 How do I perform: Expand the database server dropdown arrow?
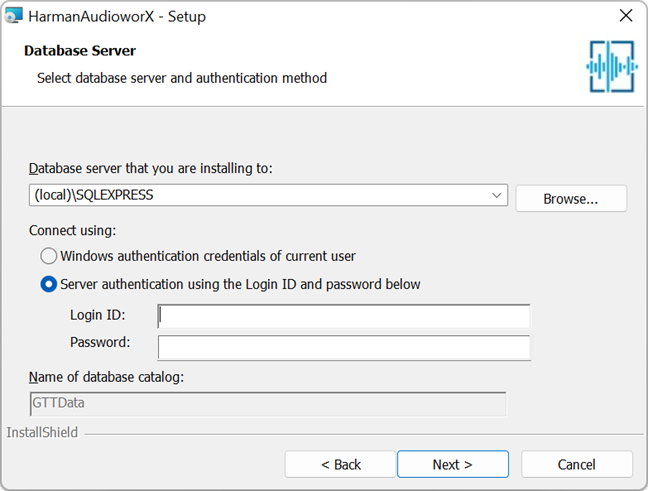(497, 195)
